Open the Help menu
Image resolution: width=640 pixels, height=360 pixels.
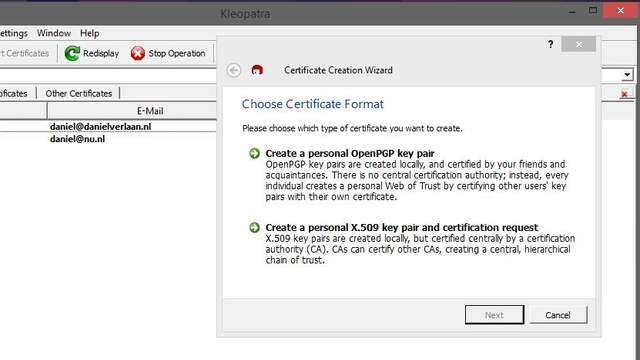(x=89, y=33)
